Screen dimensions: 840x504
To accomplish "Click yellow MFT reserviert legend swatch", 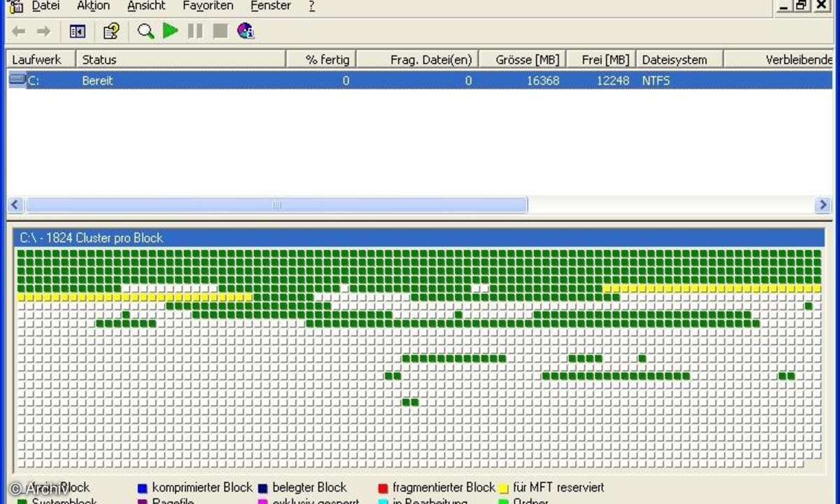I will pos(503,488).
